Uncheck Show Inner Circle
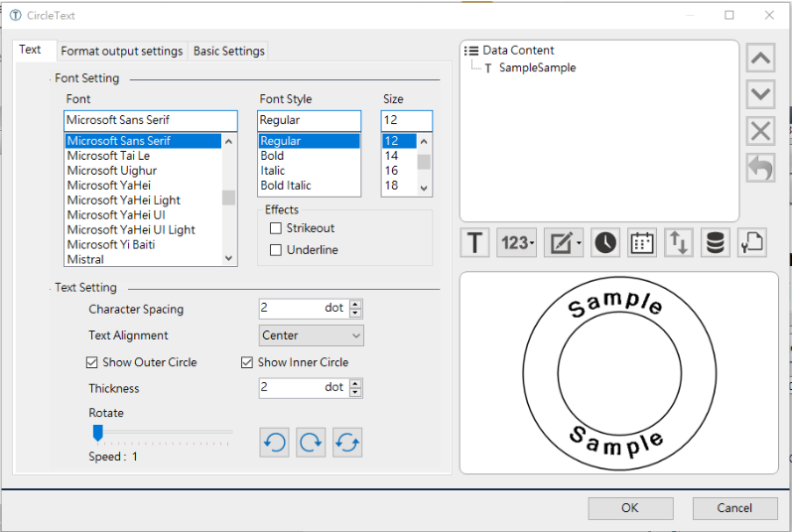 (247, 362)
